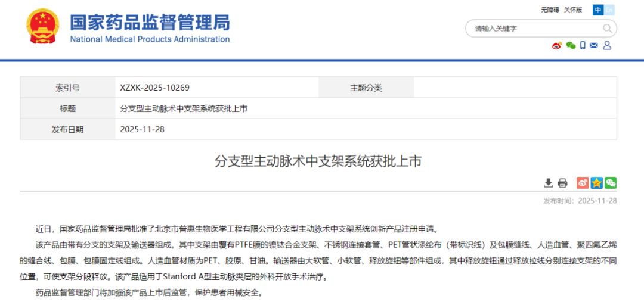Click date value 2025-11-28 in table
The width and height of the screenshot is (644, 305).
tap(142, 129)
